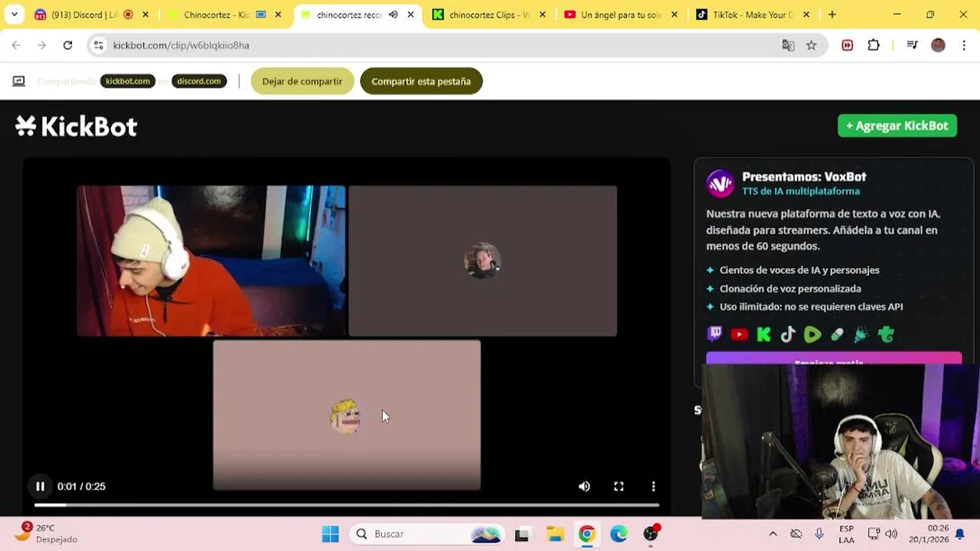
Task: Open File Explorer from the taskbar
Action: click(555, 534)
